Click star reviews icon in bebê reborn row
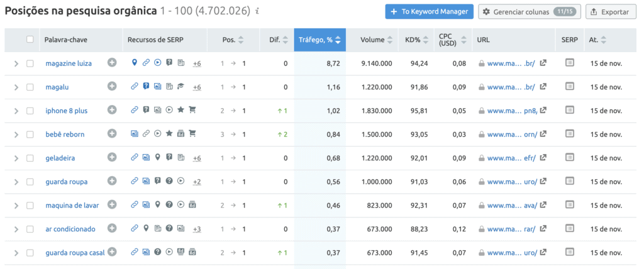This screenshot has width=644, height=269. click(x=169, y=133)
